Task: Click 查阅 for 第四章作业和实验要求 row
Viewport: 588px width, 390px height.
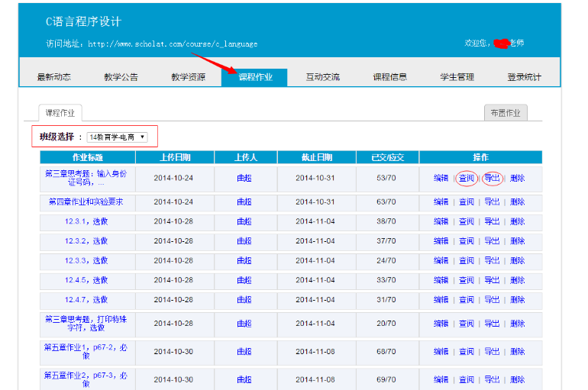Action: pyautogui.click(x=467, y=202)
